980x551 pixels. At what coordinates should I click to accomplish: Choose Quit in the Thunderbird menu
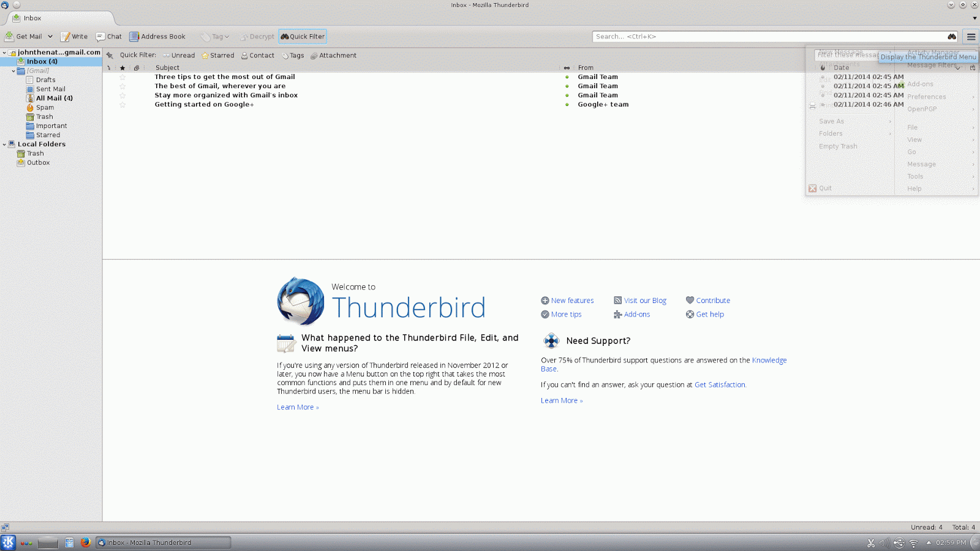pos(826,189)
